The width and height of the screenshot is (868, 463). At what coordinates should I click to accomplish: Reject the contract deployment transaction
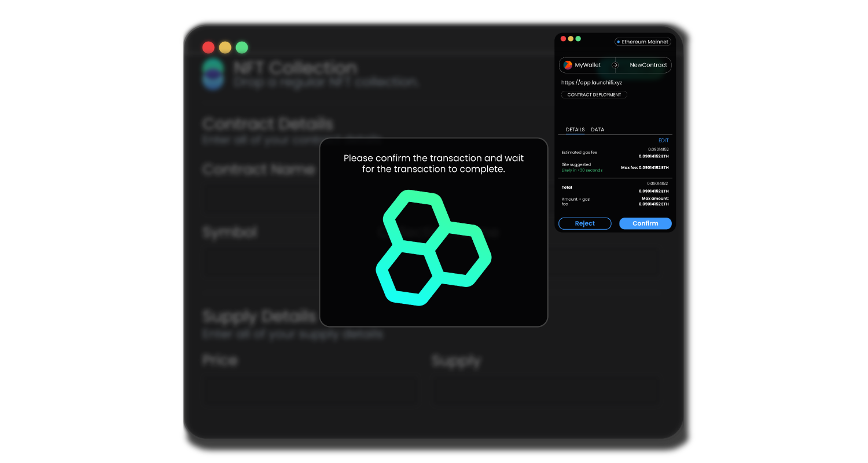[584, 223]
